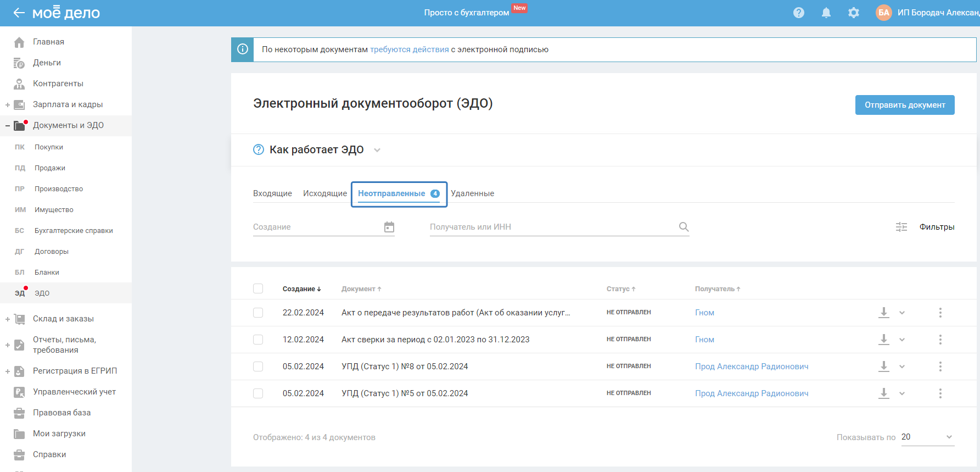Expand the Склад и заказы menu section

8,319
